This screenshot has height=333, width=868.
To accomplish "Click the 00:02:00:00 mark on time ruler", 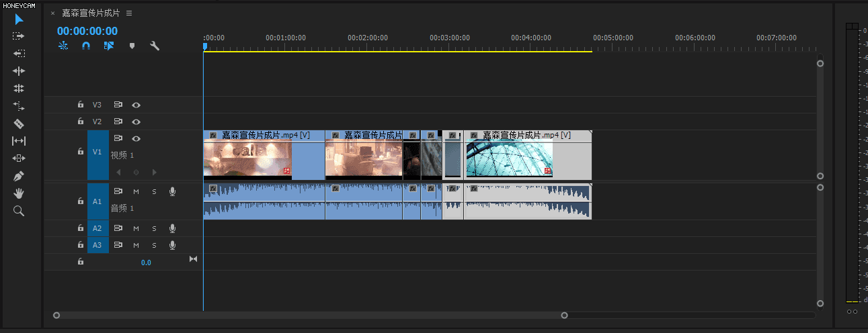I will coord(368,38).
